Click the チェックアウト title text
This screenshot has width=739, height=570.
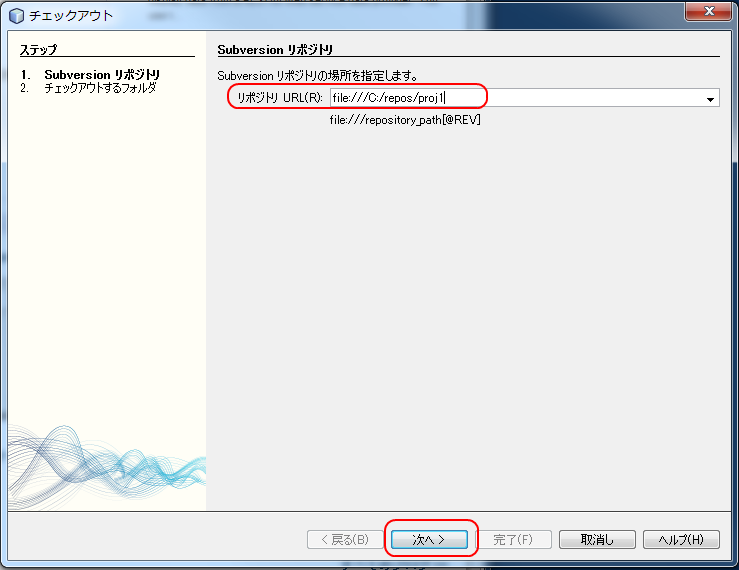[x=71, y=16]
